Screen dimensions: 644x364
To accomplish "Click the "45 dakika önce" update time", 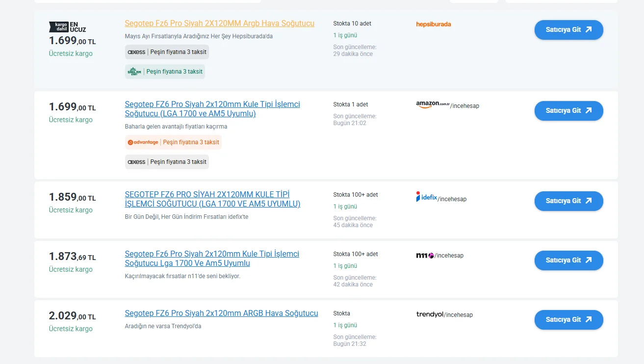I will click(353, 225).
